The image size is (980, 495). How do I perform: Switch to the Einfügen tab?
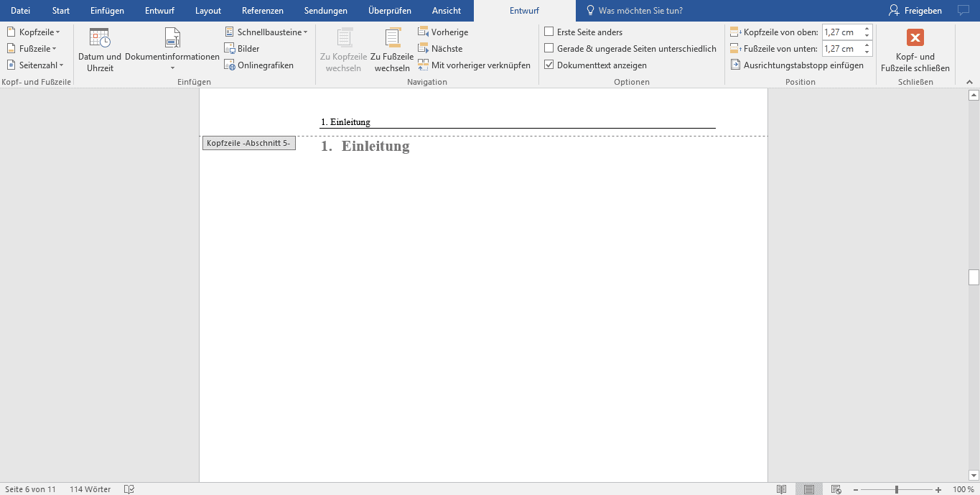click(x=107, y=11)
